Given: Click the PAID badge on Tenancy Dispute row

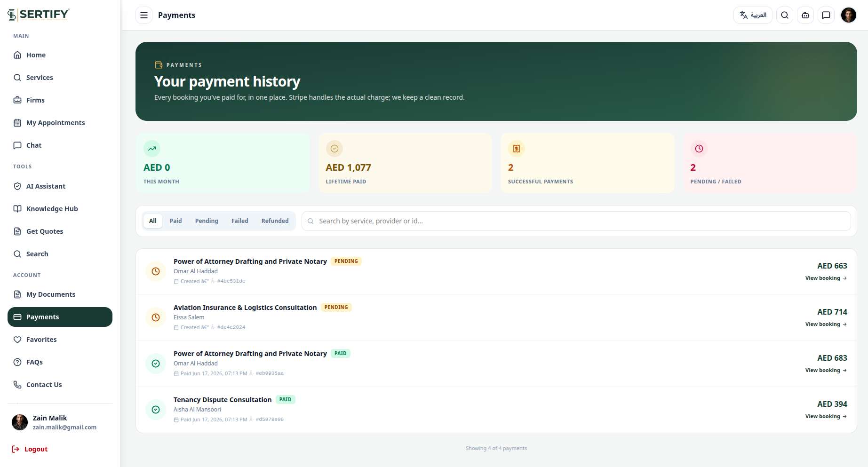Looking at the screenshot, I should tap(286, 399).
